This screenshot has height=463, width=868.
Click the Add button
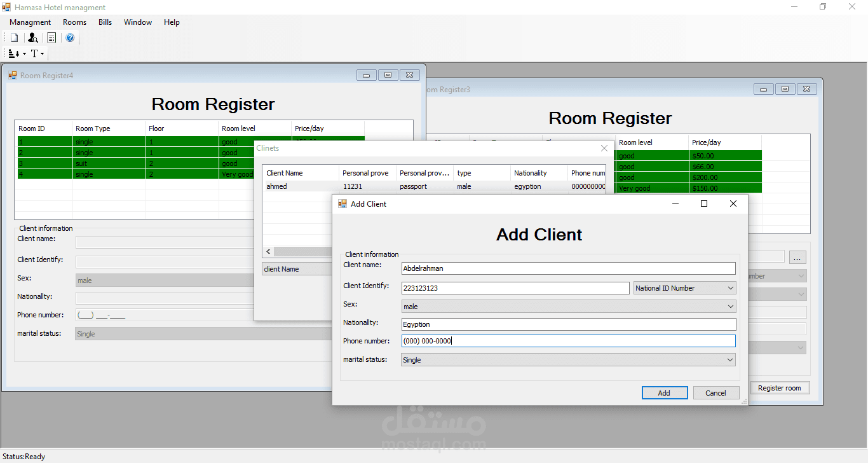pyautogui.click(x=664, y=393)
